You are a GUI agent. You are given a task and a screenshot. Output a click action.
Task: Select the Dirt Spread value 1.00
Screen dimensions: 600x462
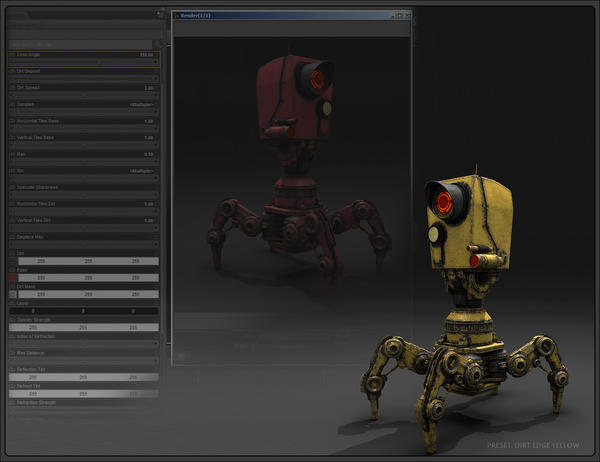pyautogui.click(x=149, y=88)
